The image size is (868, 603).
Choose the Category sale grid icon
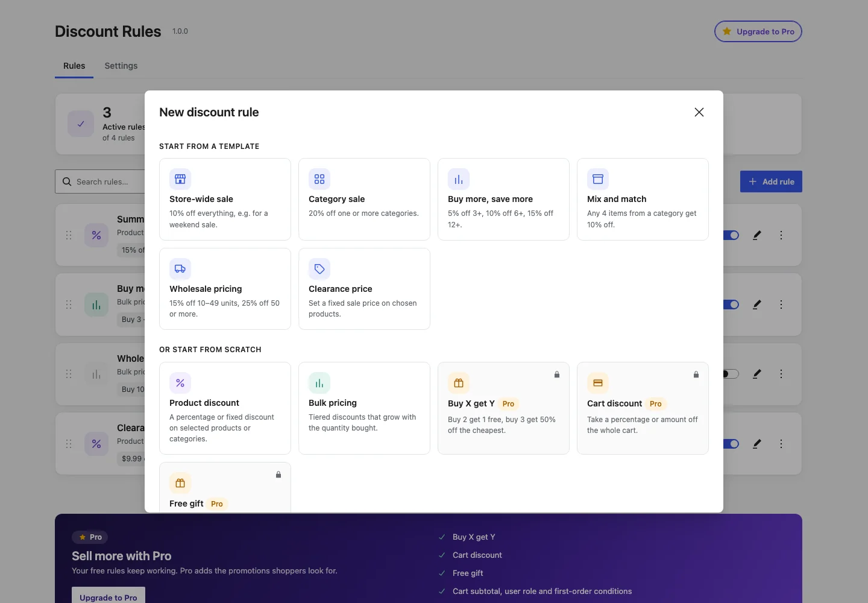click(319, 179)
